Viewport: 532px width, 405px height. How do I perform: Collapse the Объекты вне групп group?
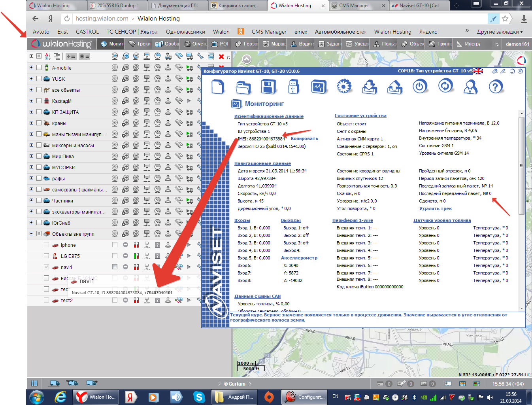(31, 234)
